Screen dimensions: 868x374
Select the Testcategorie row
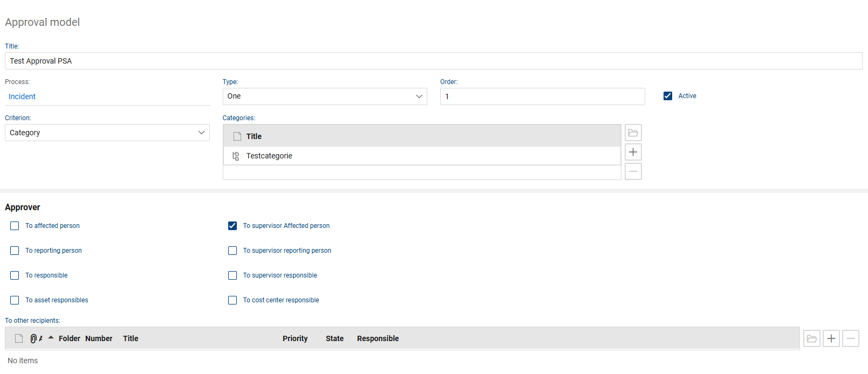[x=422, y=156]
